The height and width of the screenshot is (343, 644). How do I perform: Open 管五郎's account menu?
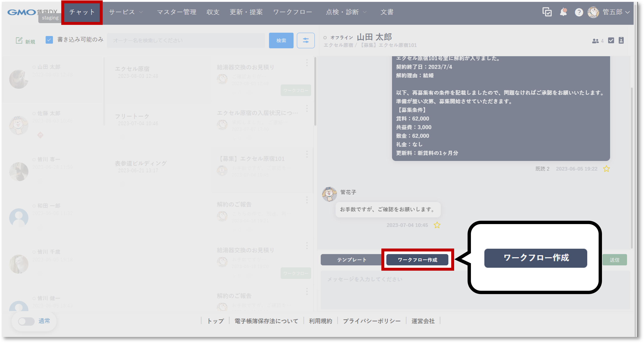tap(612, 12)
